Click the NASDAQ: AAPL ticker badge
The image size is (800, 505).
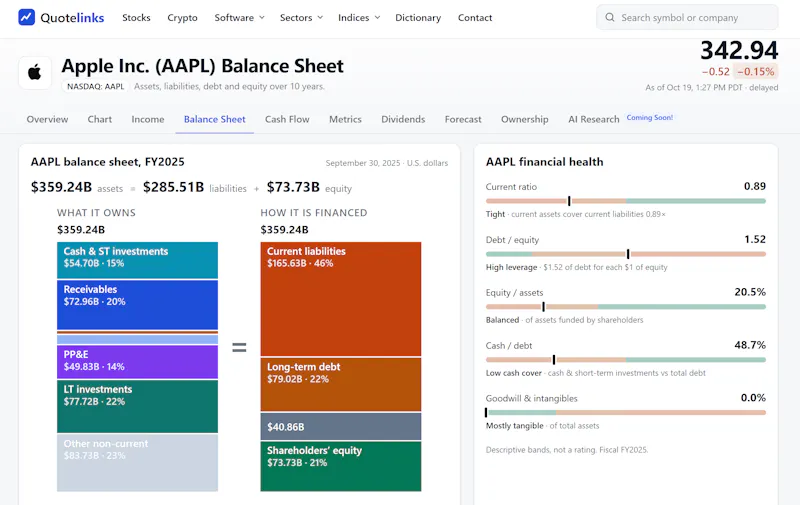click(x=95, y=87)
